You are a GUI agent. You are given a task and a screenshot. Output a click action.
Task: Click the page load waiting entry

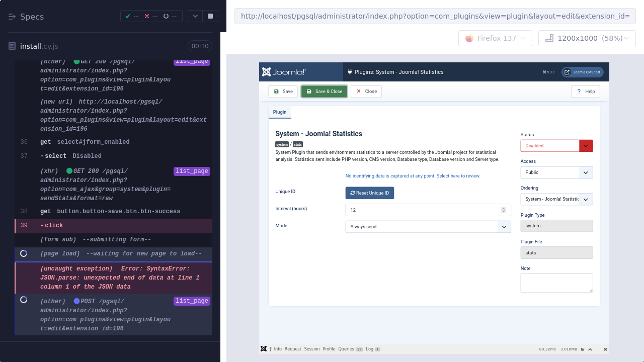pyautogui.click(x=114, y=254)
